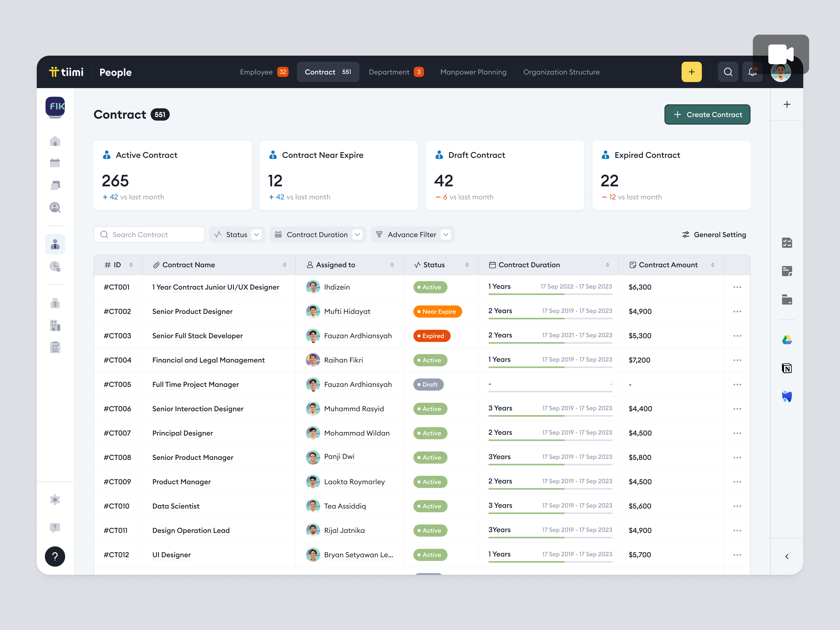The height and width of the screenshot is (630, 840).
Task: Open Google Drive from the right panel
Action: (787, 339)
